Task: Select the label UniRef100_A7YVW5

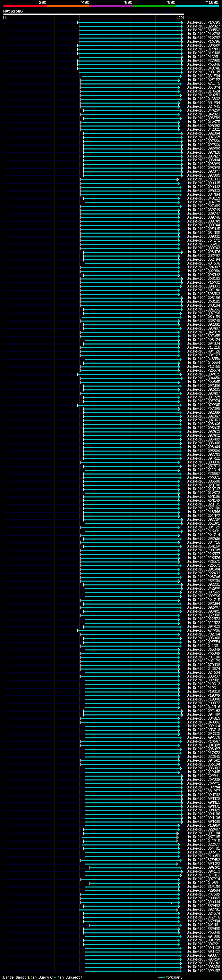Action: (203, 405)
